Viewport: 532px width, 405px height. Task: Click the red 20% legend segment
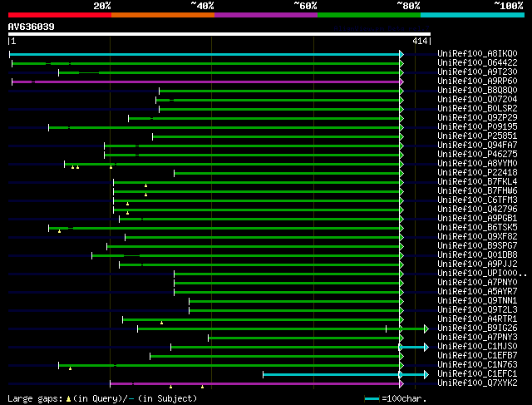(x=60, y=15)
